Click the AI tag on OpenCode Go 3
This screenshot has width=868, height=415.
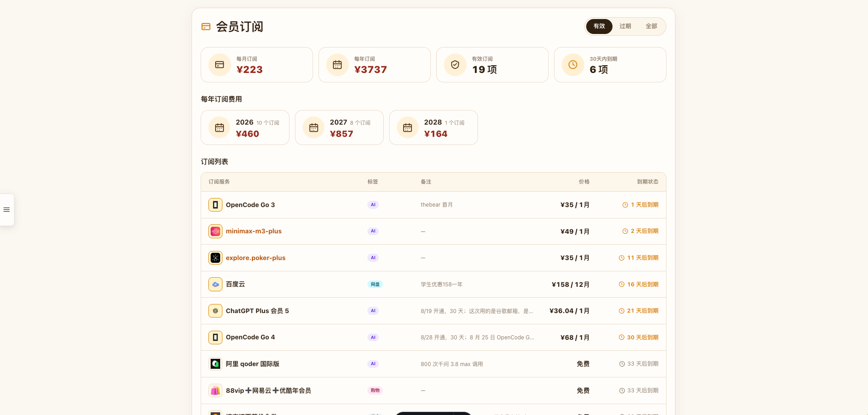[373, 205]
